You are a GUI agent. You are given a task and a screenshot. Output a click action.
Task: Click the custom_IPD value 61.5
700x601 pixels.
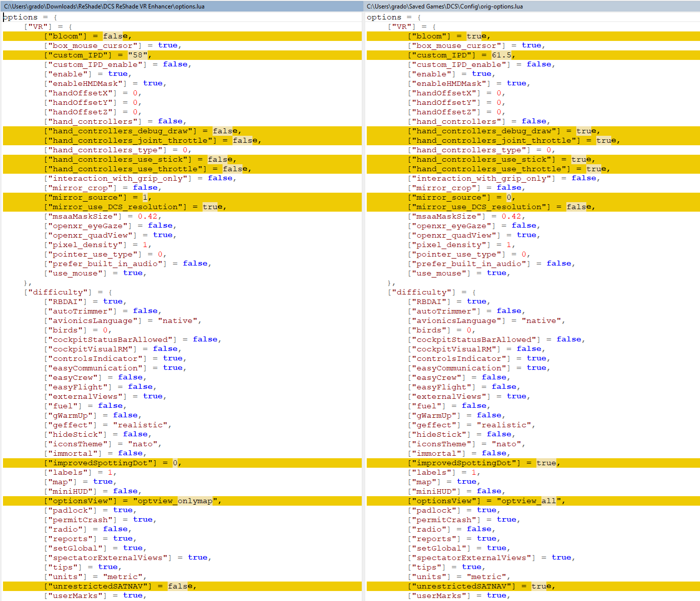[x=501, y=55]
